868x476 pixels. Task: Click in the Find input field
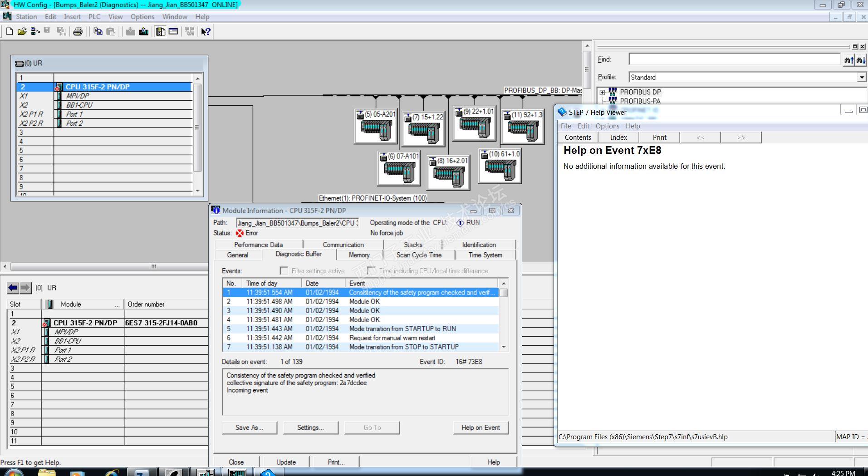735,59
